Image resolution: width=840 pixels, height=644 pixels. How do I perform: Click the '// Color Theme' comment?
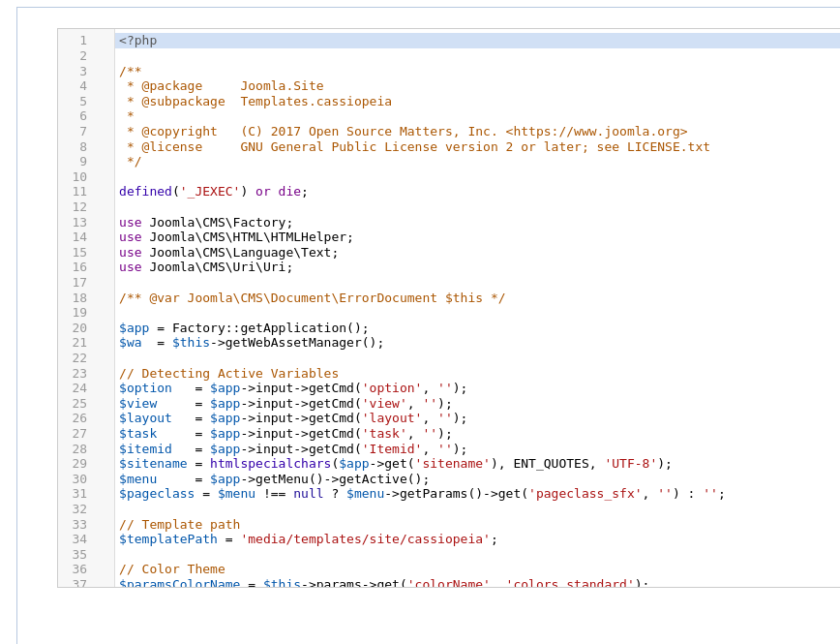(172, 569)
